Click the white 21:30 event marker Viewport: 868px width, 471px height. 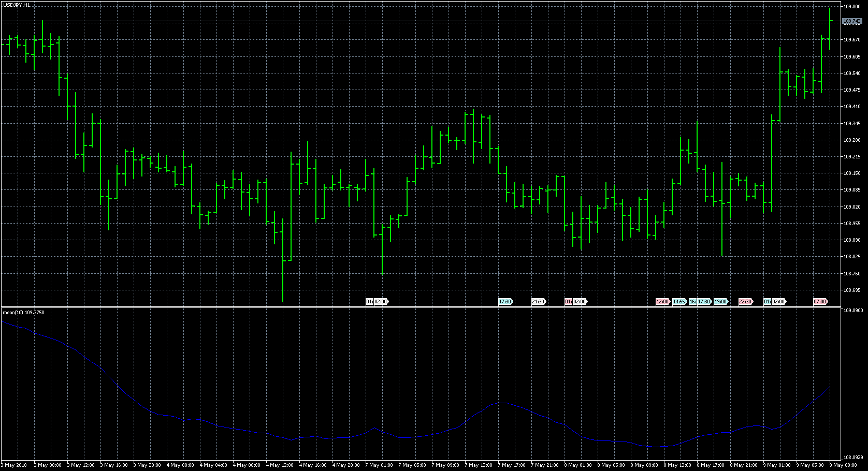click(x=538, y=302)
